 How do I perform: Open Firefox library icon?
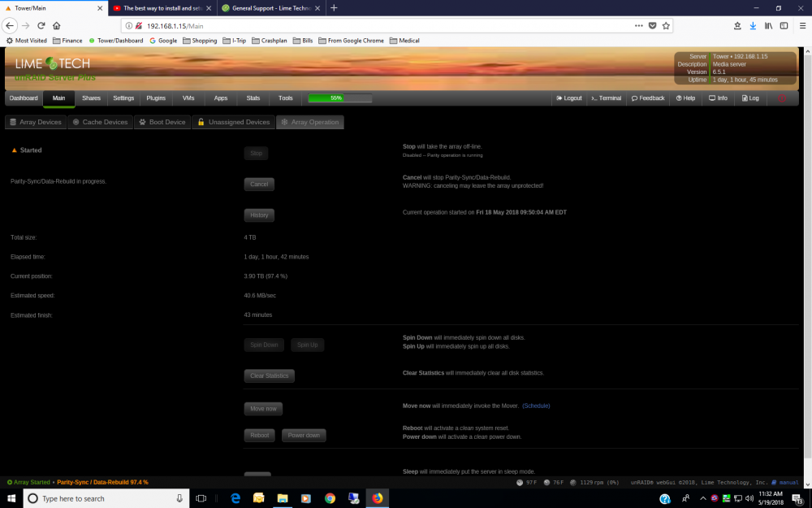tap(768, 25)
